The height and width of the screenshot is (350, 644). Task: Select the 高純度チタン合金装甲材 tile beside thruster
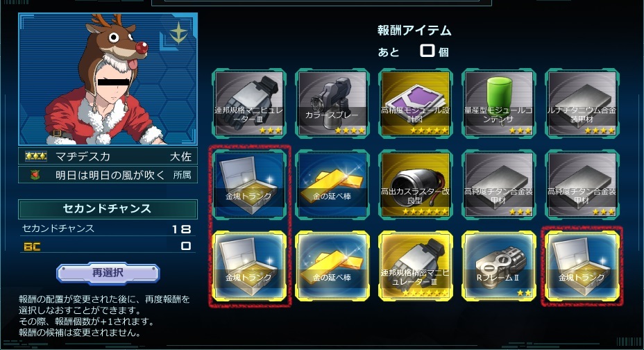(498, 185)
